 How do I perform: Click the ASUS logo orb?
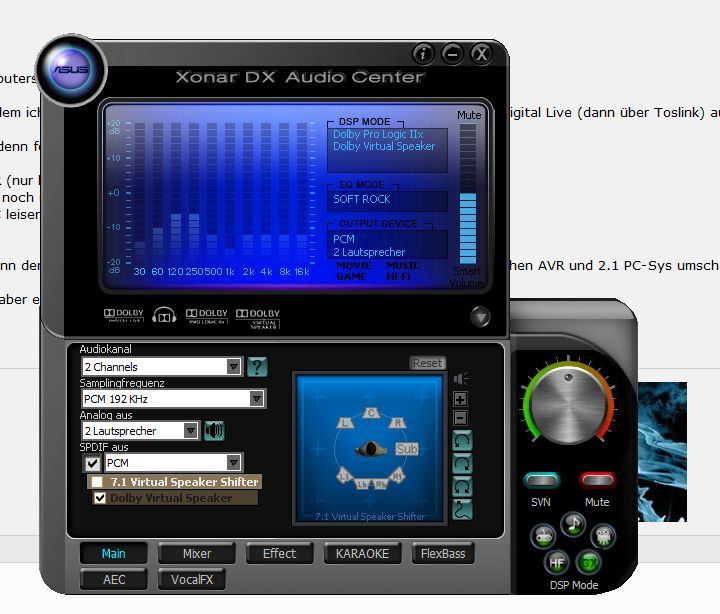(71, 70)
